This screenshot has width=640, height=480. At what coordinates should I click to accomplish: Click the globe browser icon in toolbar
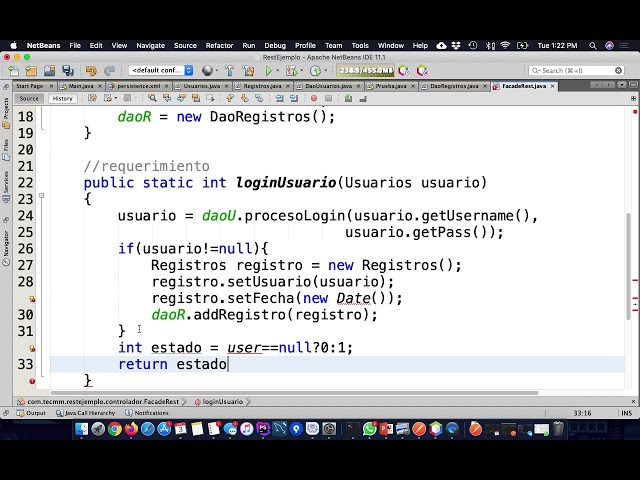(207, 71)
